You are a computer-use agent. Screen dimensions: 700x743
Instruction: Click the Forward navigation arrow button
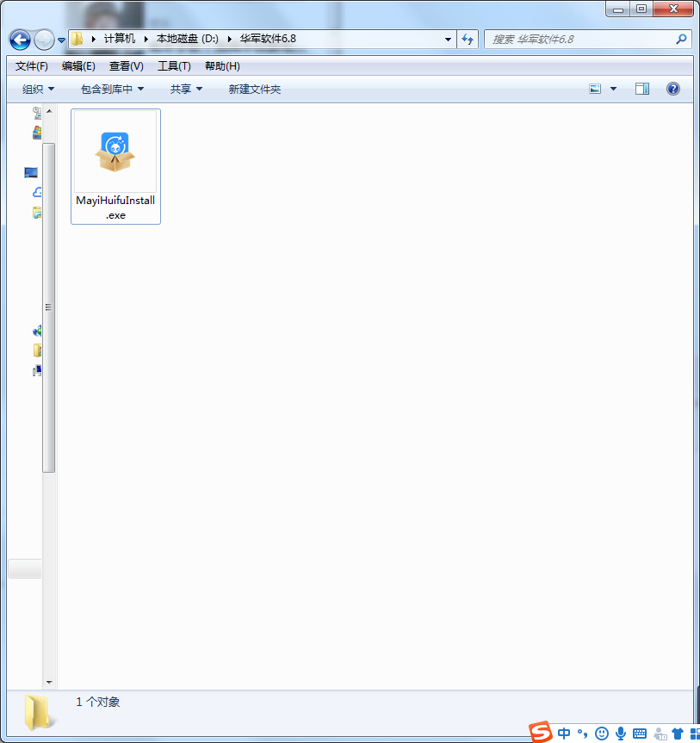click(45, 40)
